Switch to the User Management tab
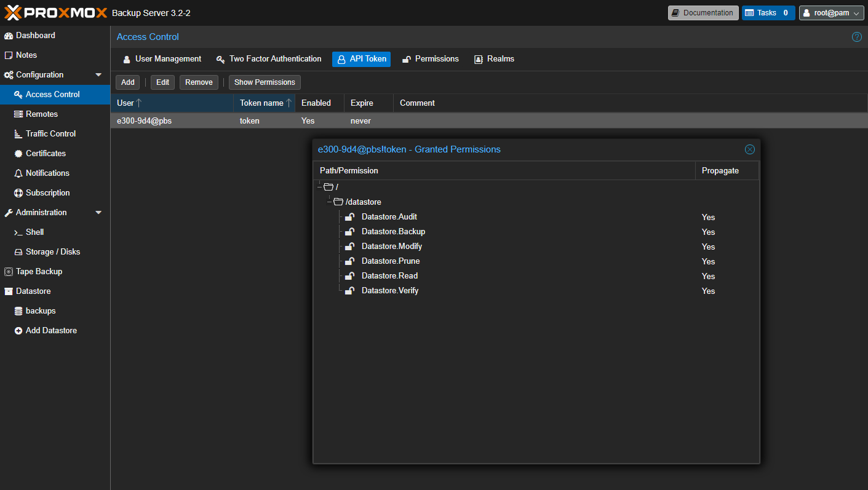Image resolution: width=868 pixels, height=490 pixels. pyautogui.click(x=162, y=59)
